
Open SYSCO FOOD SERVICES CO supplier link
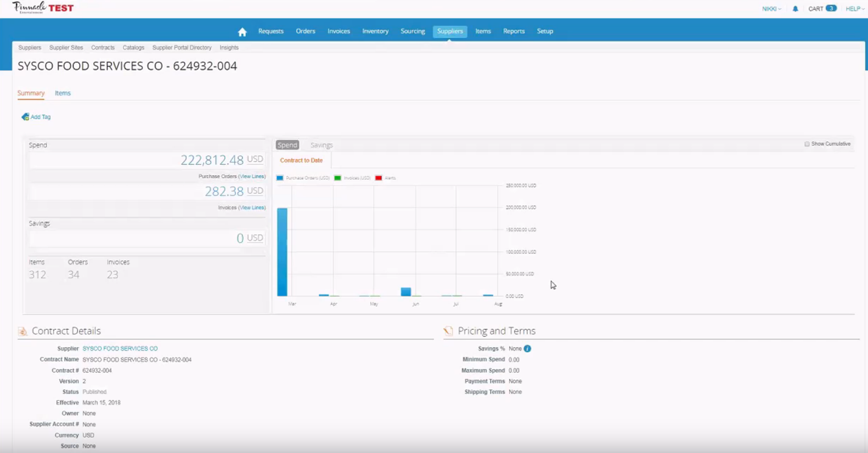120,348
